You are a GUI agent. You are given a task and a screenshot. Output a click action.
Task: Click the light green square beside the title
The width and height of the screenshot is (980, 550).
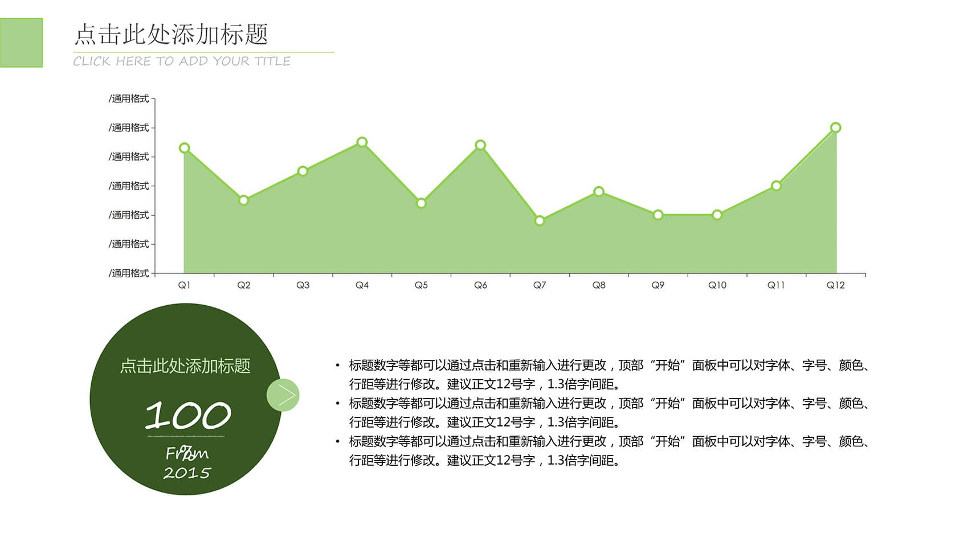click(x=21, y=43)
